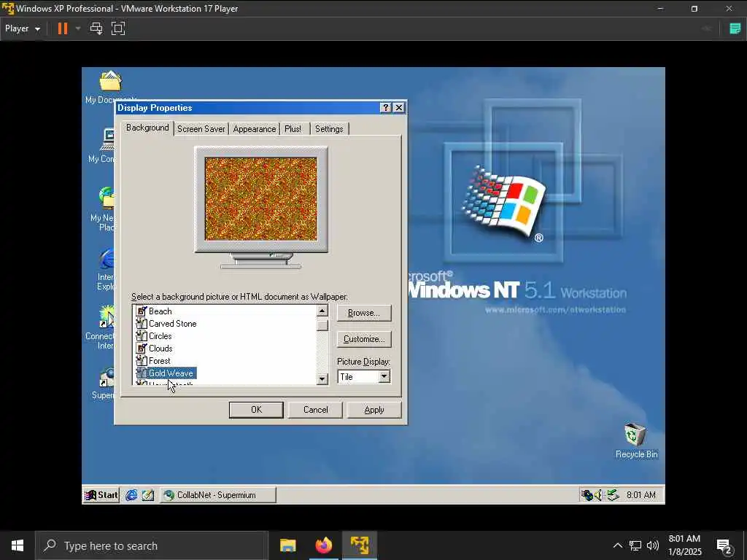Open the Windows notification center
The height and width of the screenshot is (560, 747).
tap(724, 547)
